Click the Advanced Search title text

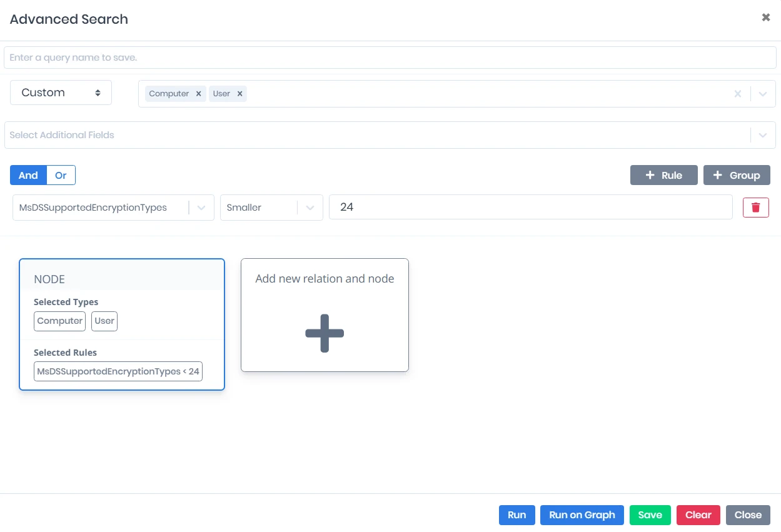[69, 19]
